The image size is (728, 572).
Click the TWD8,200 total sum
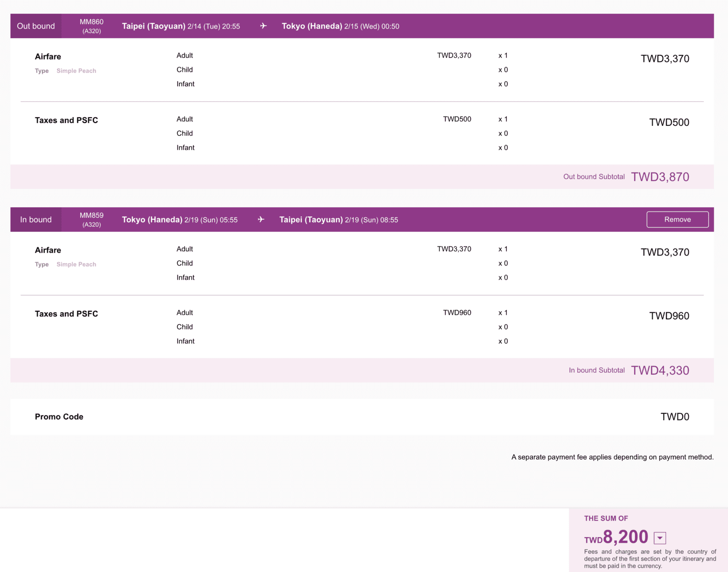[x=616, y=537]
